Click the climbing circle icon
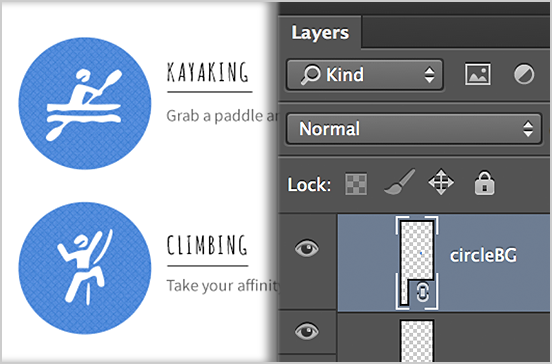The image size is (552, 364). click(x=85, y=268)
